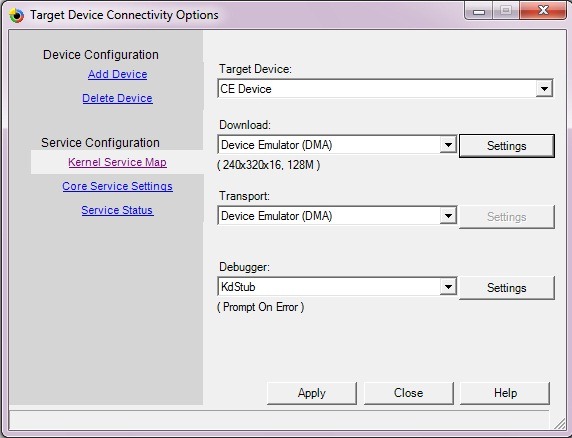
Task: Go to Core Service Settings
Action: 117,186
